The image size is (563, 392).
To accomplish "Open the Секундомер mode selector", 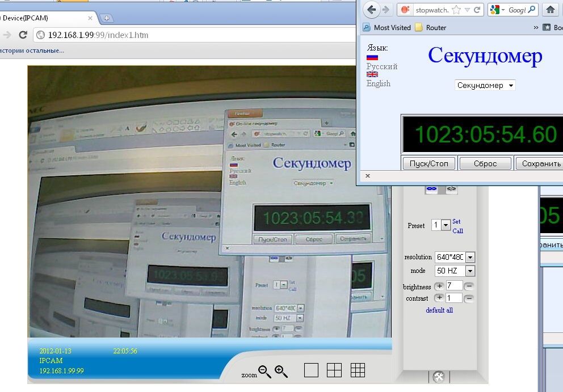I will point(485,86).
